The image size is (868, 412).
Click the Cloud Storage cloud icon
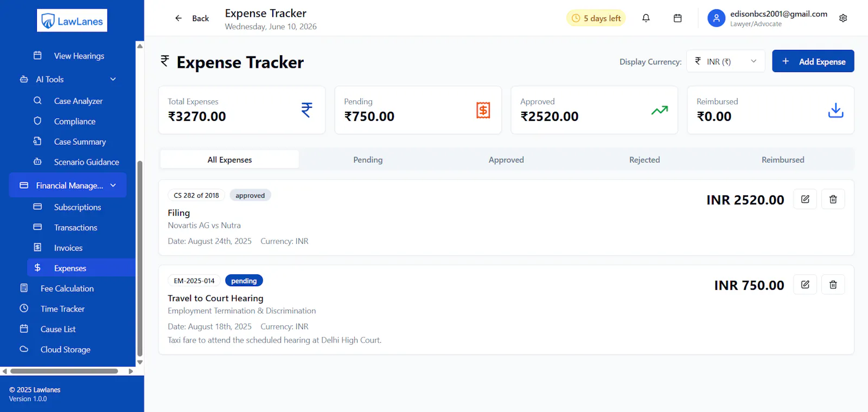(24, 349)
